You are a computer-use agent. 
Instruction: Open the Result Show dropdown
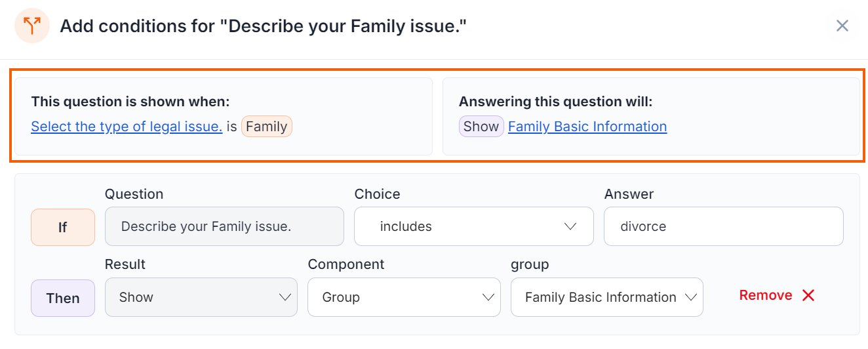click(201, 297)
